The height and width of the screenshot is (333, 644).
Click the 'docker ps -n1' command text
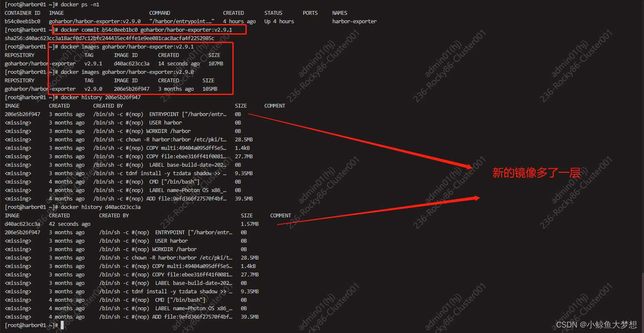[x=80, y=5]
